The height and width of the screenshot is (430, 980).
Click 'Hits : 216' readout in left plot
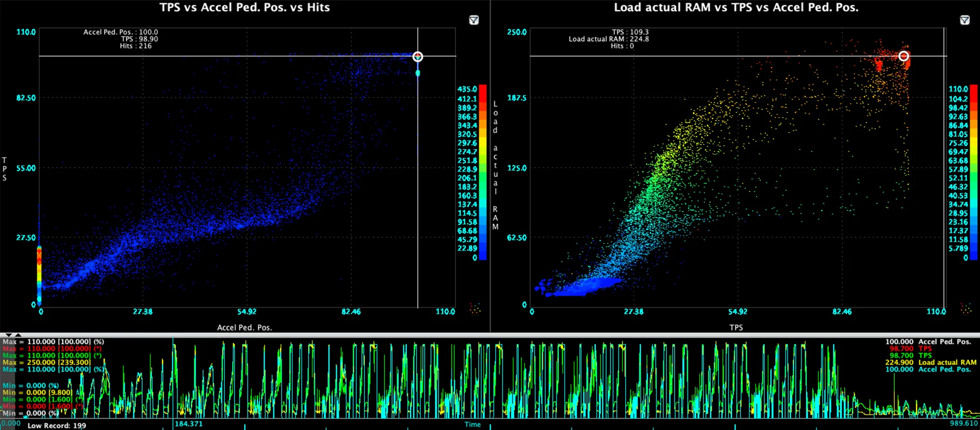pyautogui.click(x=136, y=46)
